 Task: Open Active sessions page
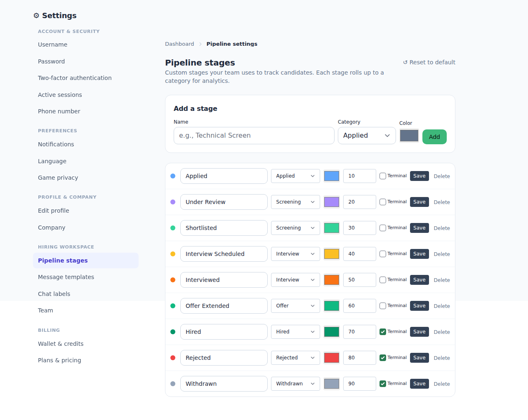tap(86, 95)
